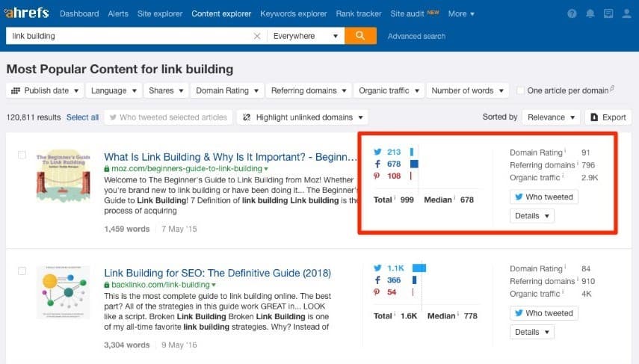Open the moz.com/beginners-guide-to-link-building URL
Image resolution: width=639 pixels, height=364 pixels.
(x=187, y=169)
